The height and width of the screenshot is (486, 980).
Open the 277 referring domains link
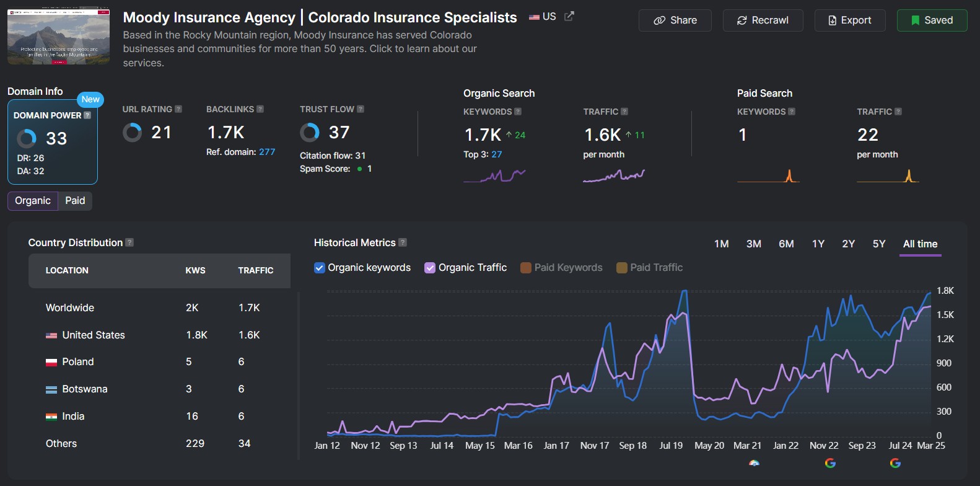(267, 152)
